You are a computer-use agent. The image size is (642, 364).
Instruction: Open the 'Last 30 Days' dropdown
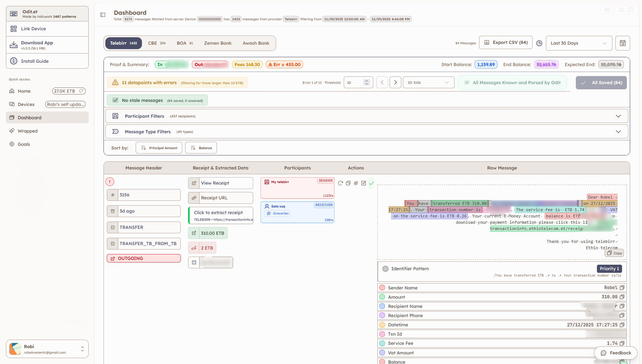pyautogui.click(x=579, y=43)
